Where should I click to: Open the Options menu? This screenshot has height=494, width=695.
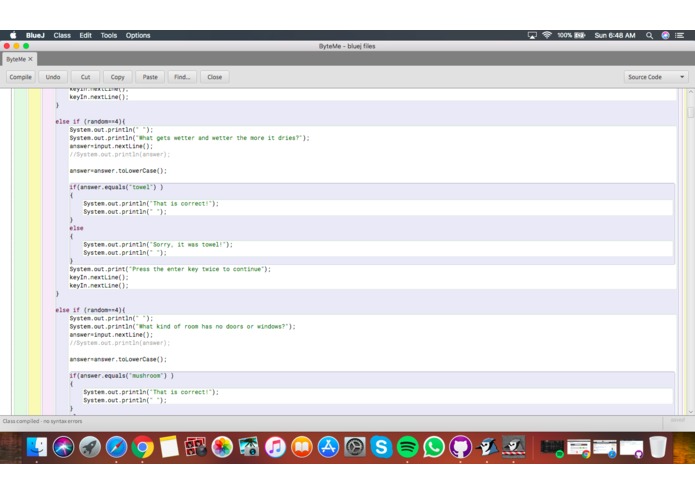(x=138, y=35)
